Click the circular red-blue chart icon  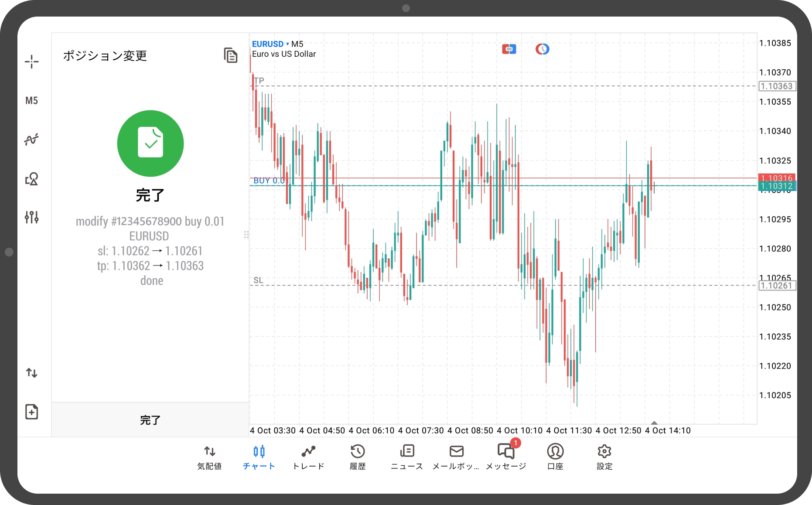(x=542, y=49)
